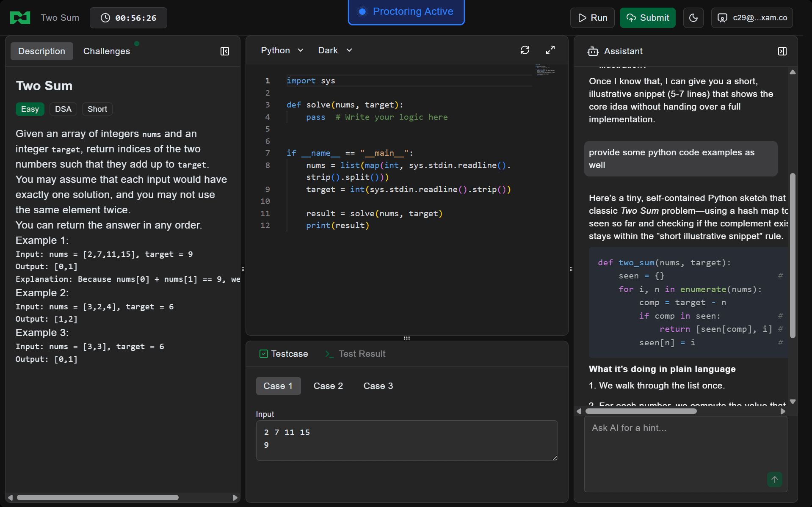This screenshot has height=507, width=812.
Task: Click the timer clock icon
Action: click(x=105, y=18)
